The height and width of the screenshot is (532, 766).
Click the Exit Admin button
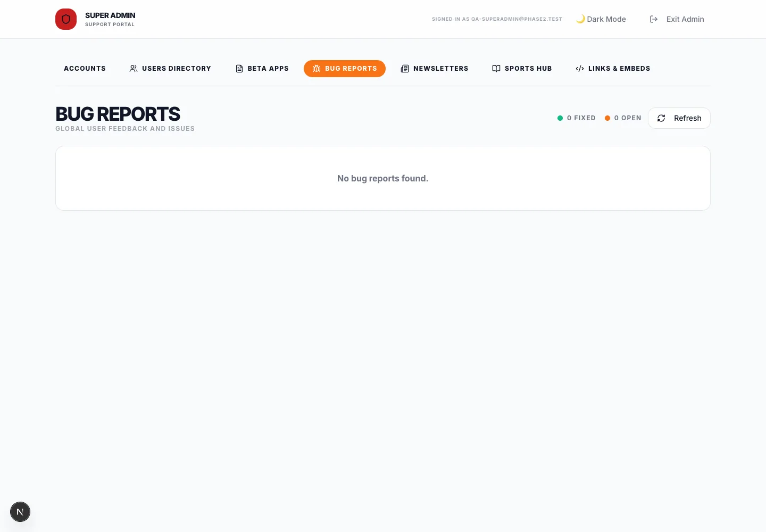[677, 19]
